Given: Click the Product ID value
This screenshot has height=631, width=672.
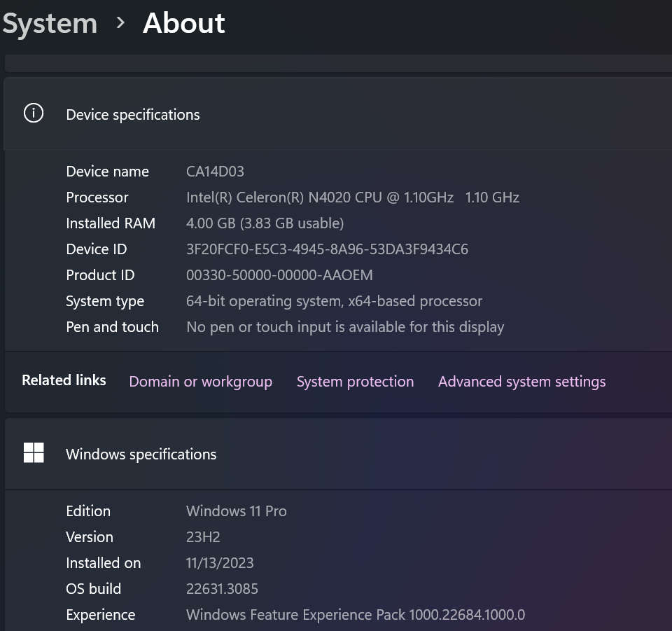Looking at the screenshot, I should (x=279, y=275).
